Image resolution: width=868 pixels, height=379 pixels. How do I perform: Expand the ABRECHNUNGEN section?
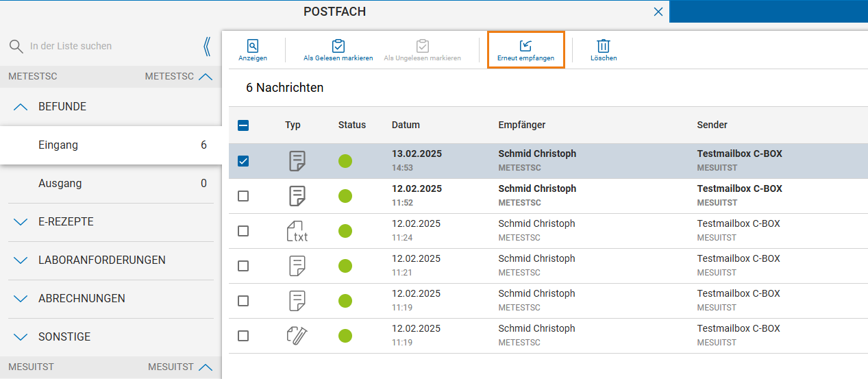pos(21,299)
